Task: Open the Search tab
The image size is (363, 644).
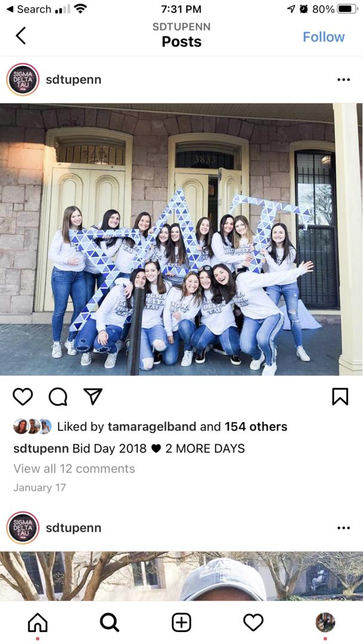Action: [109, 623]
